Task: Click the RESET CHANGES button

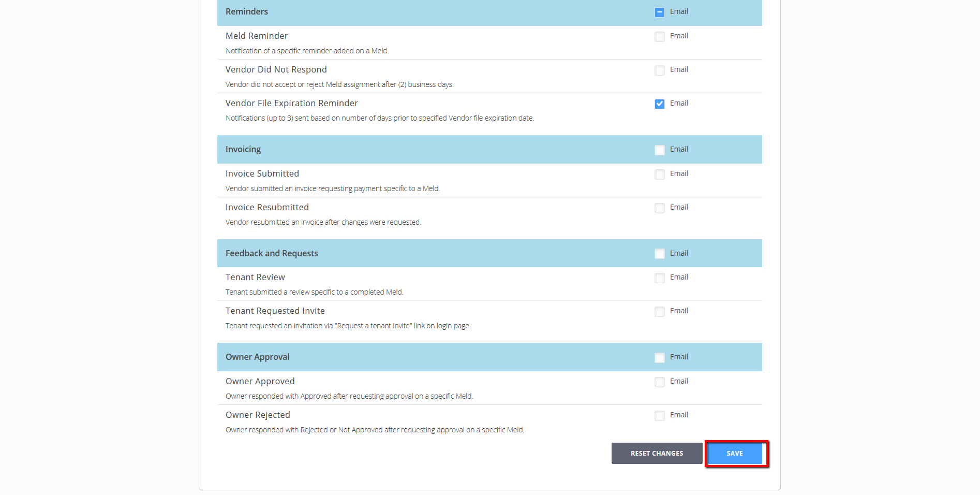Action: pos(657,454)
